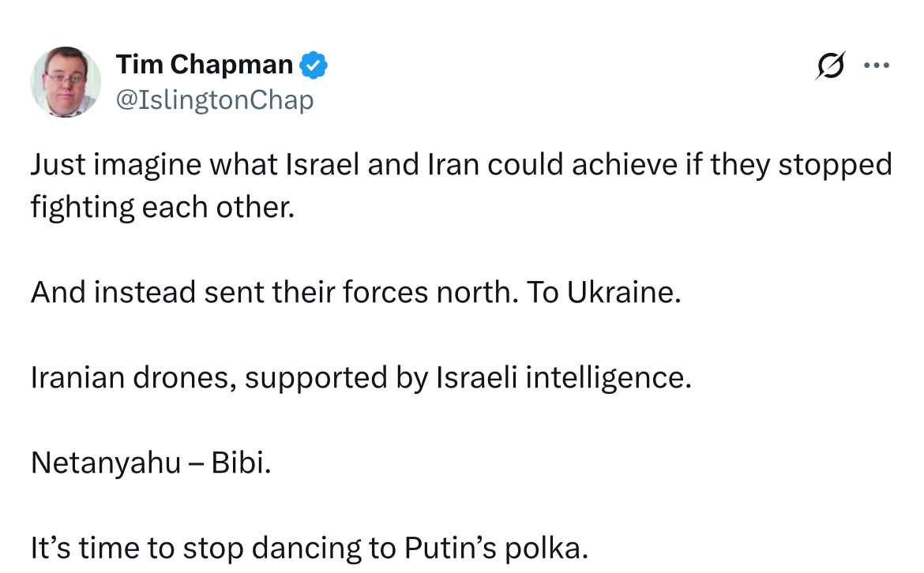The image size is (924, 573).
Task: Click the word "stopped" ending the first line
Action: coord(835,166)
